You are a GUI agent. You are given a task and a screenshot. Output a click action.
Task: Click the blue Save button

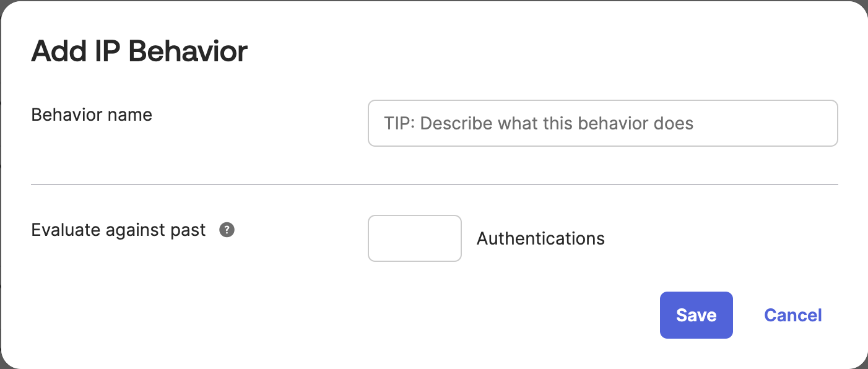click(x=696, y=315)
